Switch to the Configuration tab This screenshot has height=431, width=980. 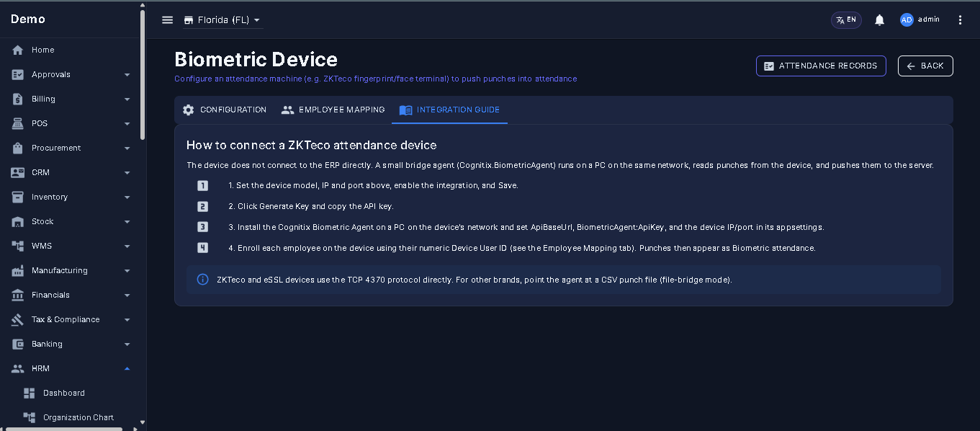(x=225, y=110)
